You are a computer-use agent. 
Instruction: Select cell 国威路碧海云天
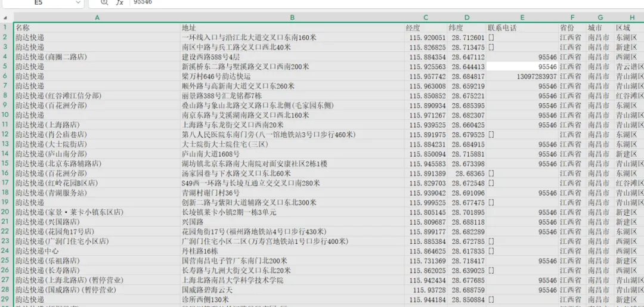[292, 290]
